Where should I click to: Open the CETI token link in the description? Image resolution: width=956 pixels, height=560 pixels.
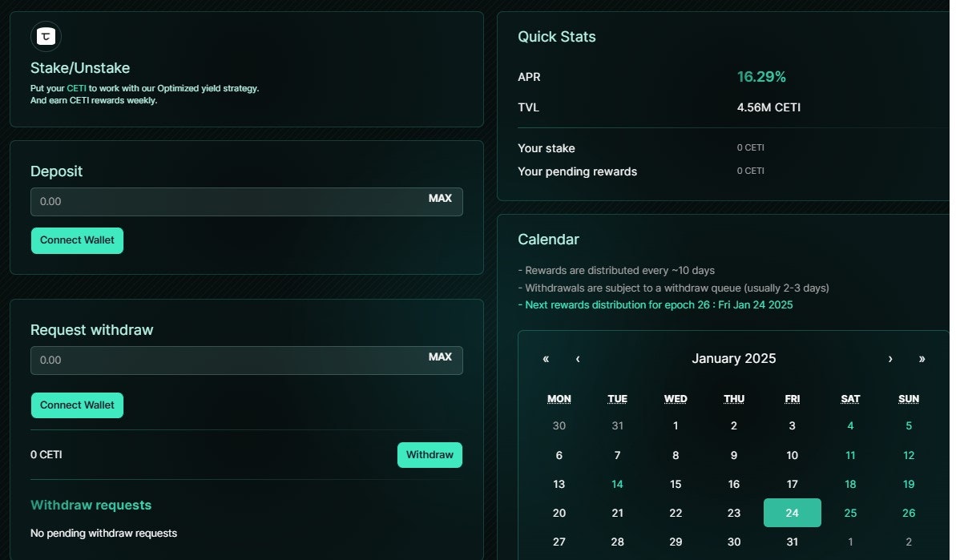[77, 88]
